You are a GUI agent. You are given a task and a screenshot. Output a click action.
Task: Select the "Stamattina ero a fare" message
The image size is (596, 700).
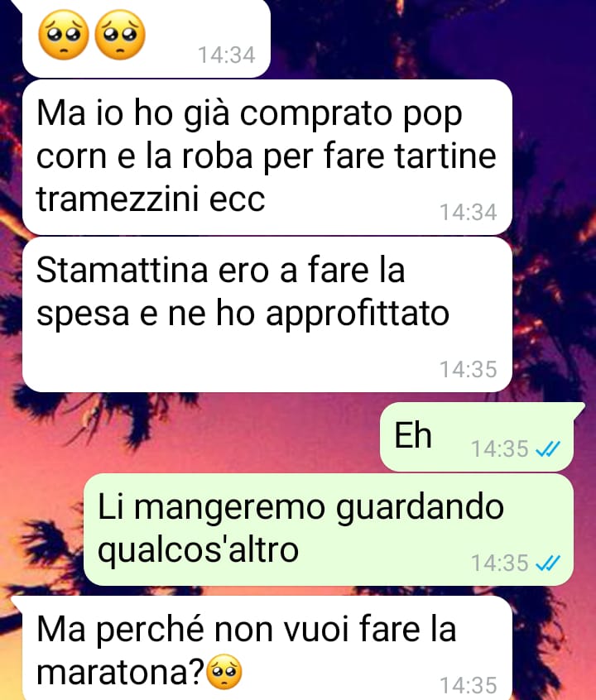coord(267,314)
